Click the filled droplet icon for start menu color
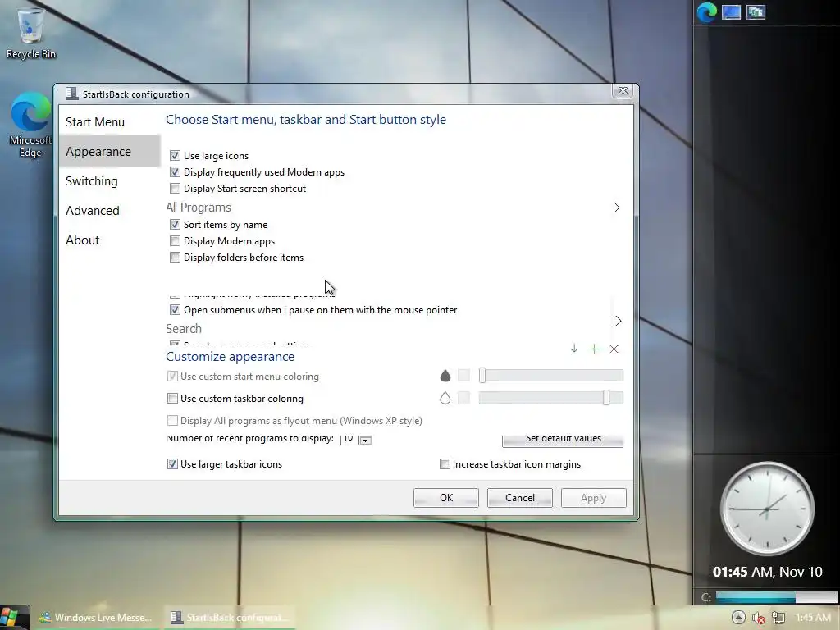 [x=445, y=376]
